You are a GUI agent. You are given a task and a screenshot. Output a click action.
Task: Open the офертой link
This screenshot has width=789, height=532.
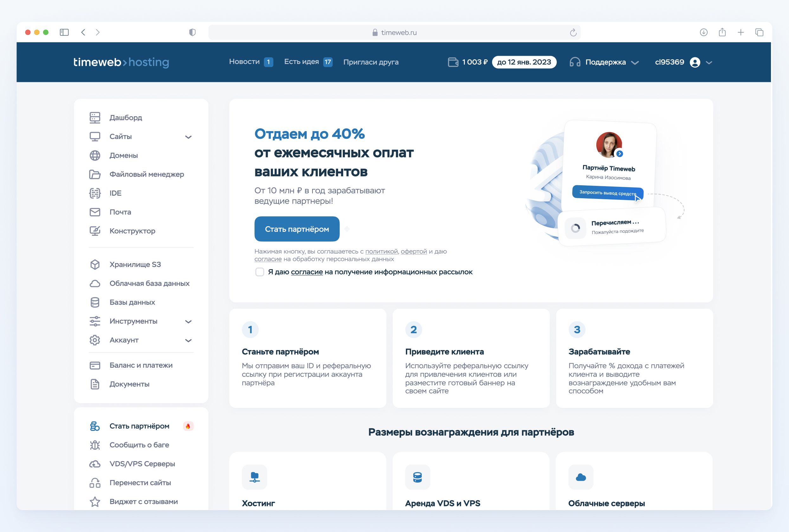pyautogui.click(x=413, y=251)
